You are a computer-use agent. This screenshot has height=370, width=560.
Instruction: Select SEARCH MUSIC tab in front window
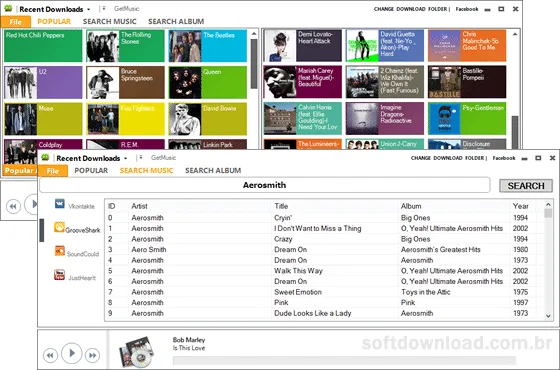pos(146,171)
